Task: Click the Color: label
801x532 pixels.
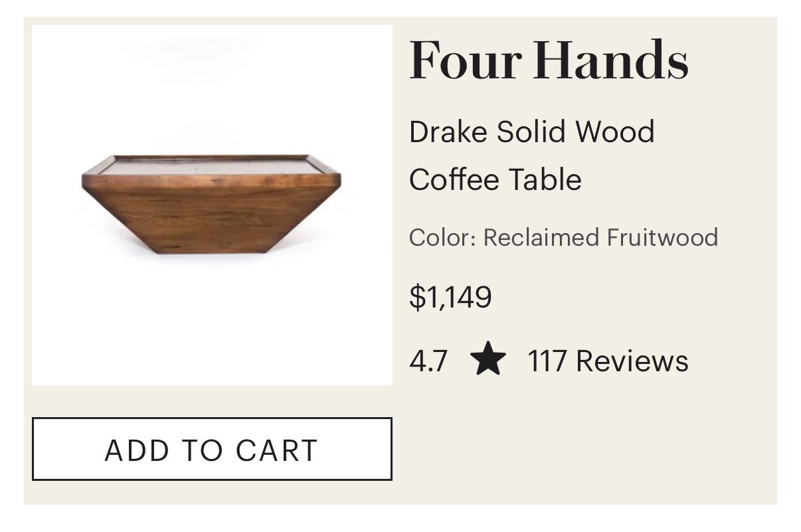Action: click(x=442, y=237)
